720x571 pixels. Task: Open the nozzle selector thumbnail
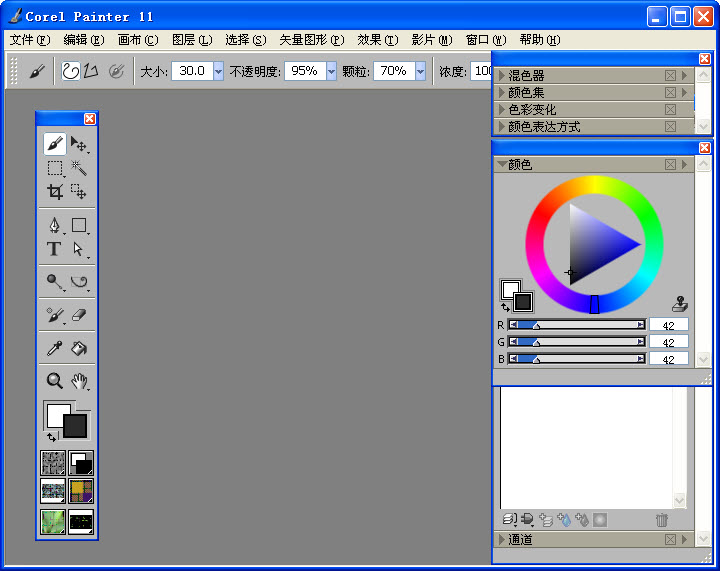81,522
